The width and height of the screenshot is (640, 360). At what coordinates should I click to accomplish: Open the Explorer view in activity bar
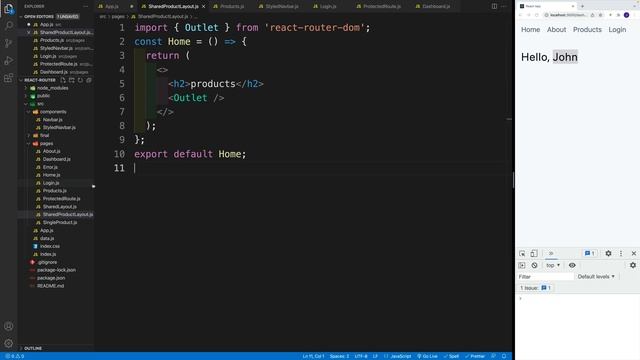(x=8, y=8)
